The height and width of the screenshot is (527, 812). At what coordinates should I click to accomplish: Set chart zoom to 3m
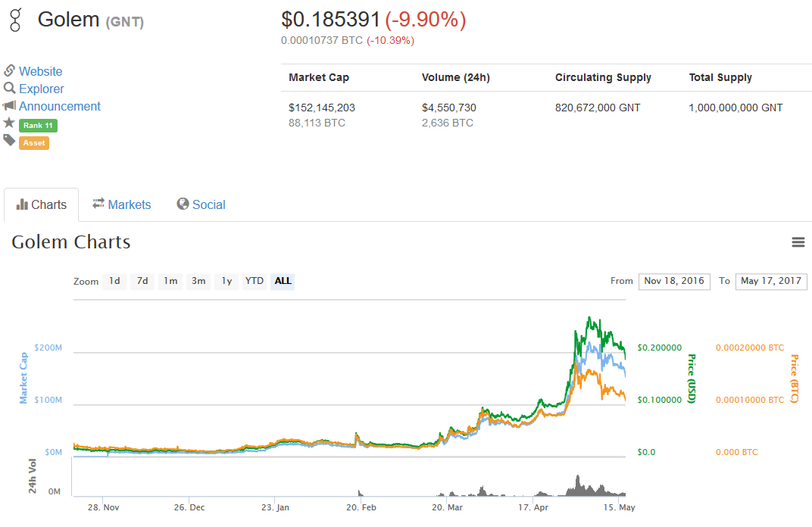[198, 281]
